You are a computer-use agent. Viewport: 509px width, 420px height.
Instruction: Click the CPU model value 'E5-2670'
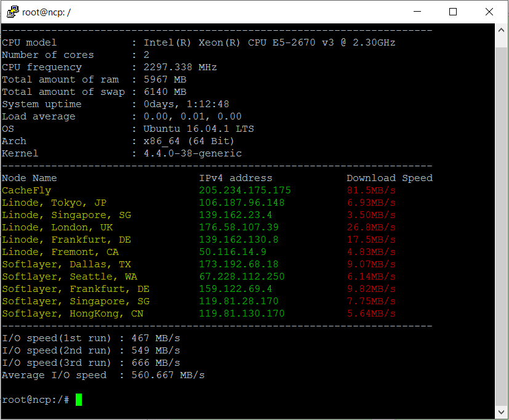(294, 42)
